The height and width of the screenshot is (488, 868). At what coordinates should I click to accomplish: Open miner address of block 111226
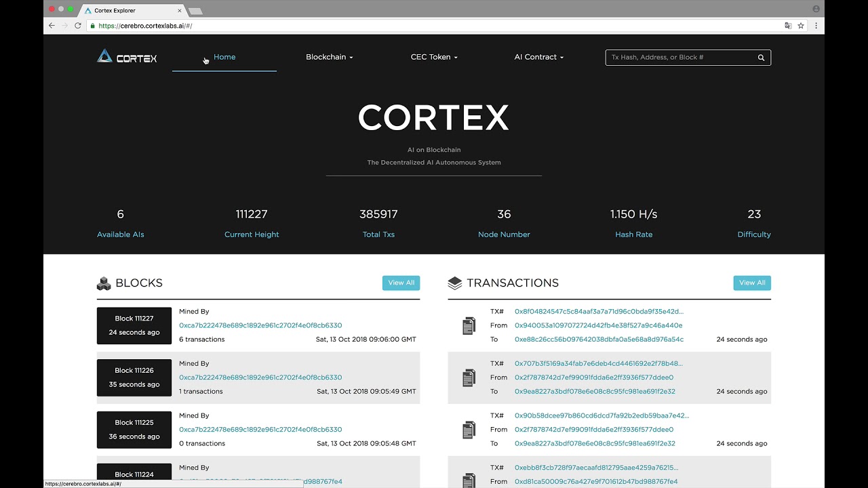point(260,378)
